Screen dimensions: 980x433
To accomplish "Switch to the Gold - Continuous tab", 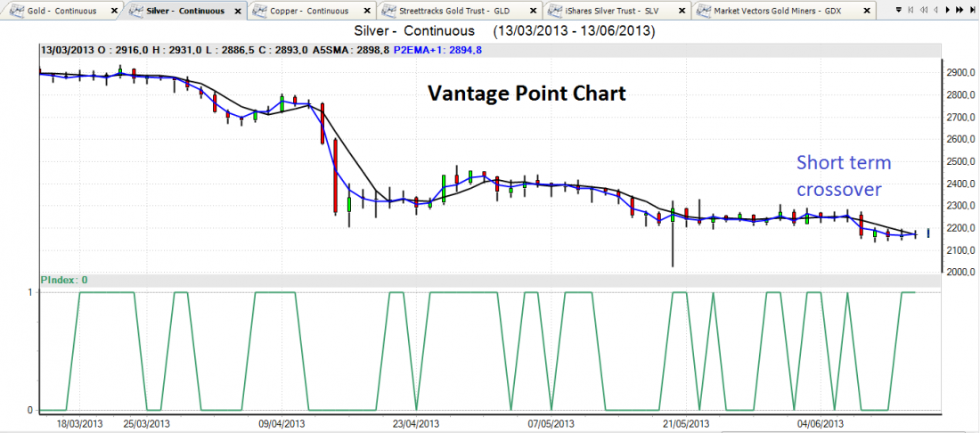I will click(62, 11).
